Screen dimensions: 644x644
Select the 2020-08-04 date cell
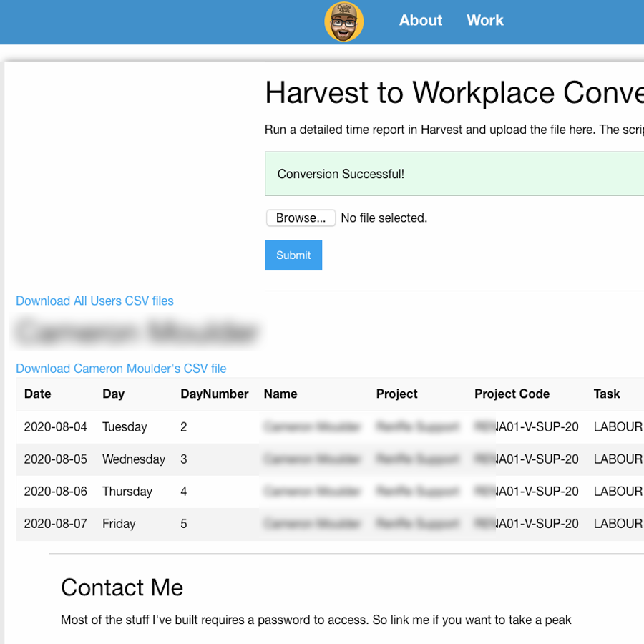(x=55, y=427)
